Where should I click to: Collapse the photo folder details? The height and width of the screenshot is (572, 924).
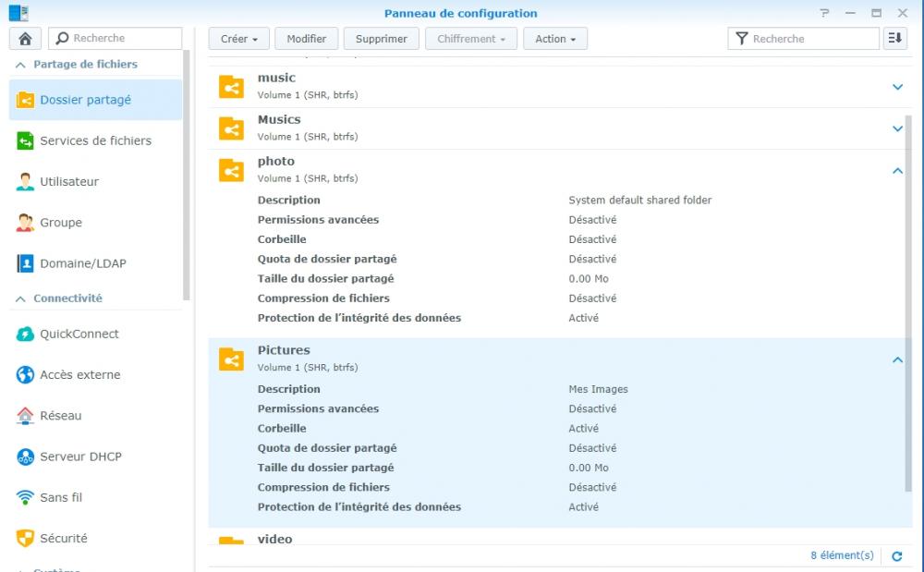click(897, 171)
